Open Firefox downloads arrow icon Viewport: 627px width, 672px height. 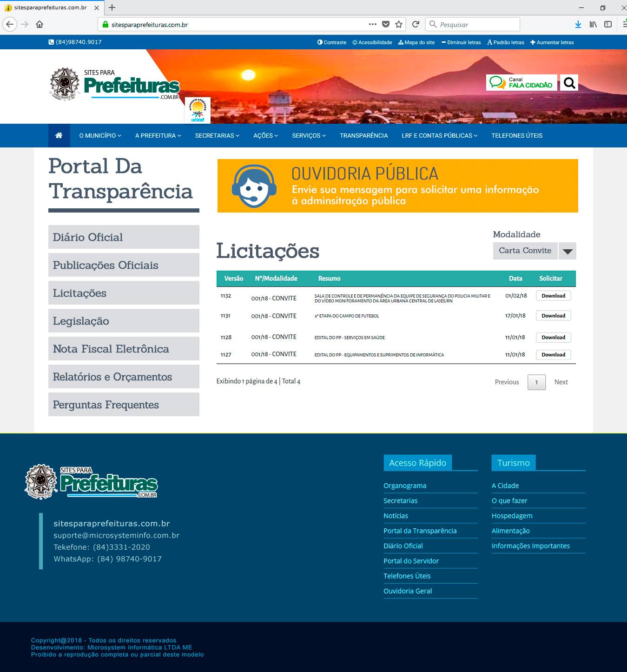click(x=578, y=24)
